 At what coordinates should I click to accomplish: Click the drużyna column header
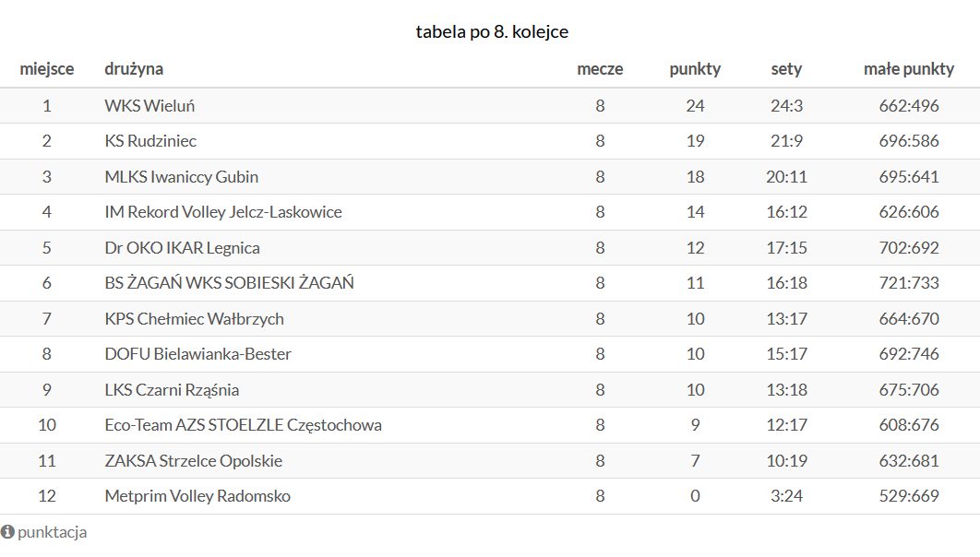(134, 69)
